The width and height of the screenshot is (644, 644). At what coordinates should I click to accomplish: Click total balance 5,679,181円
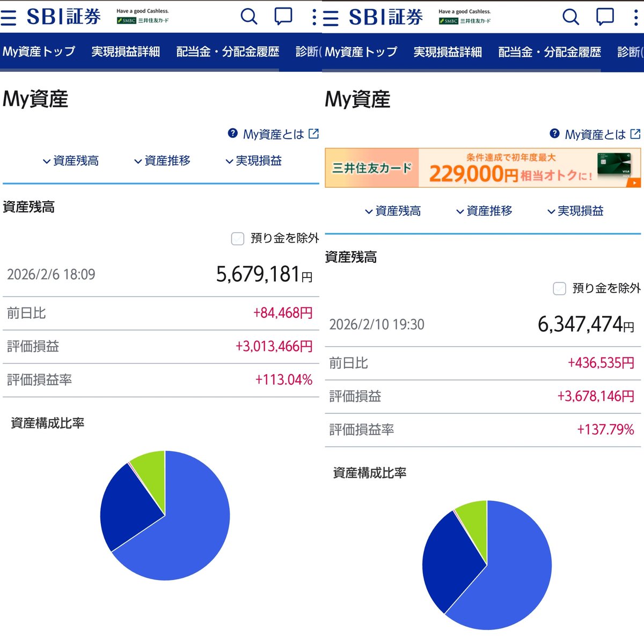pyautogui.click(x=264, y=274)
